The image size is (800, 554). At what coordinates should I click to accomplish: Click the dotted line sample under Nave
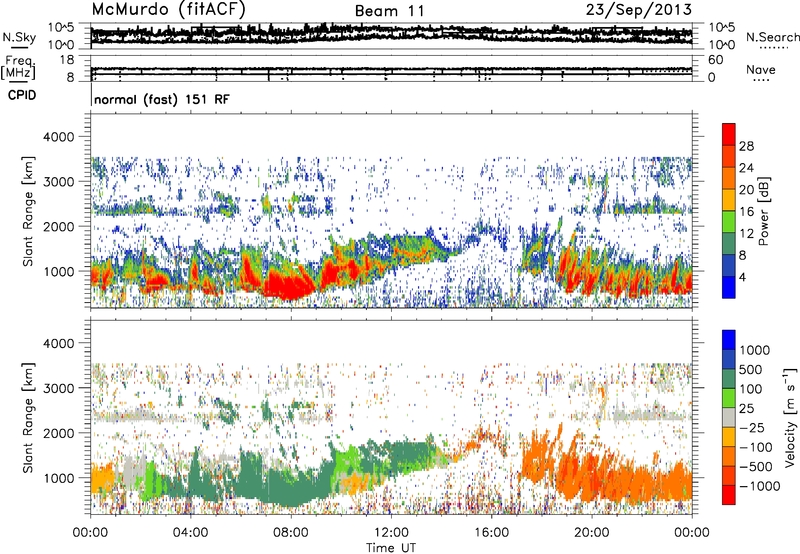(761, 81)
